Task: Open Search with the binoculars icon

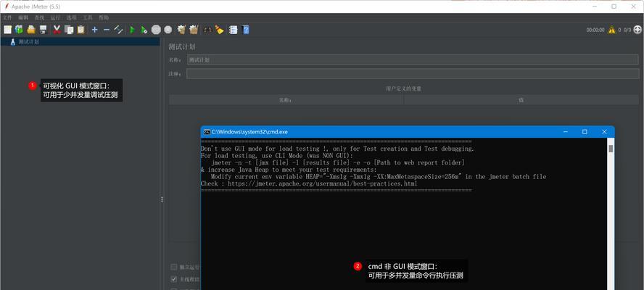Action: click(x=208, y=30)
